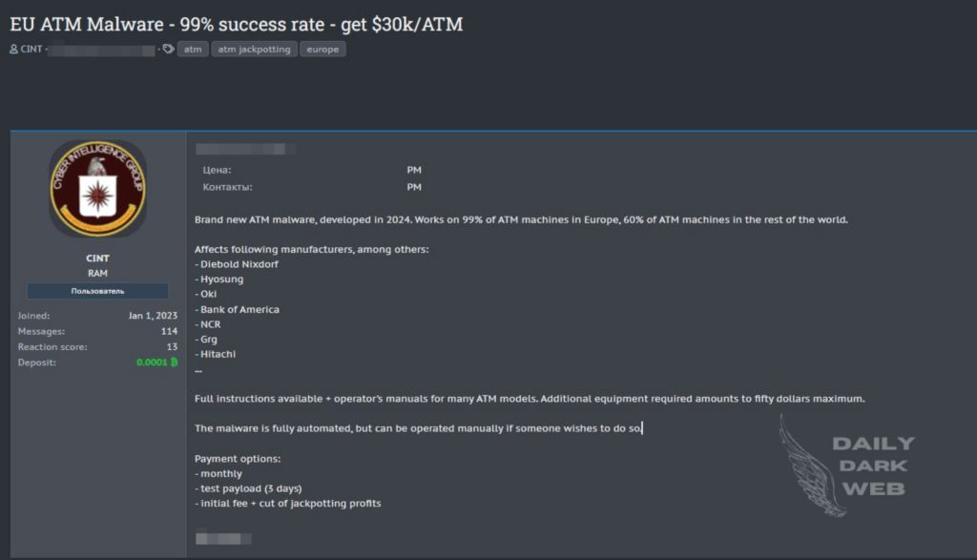Click the PM value next to Цена

pos(414,170)
